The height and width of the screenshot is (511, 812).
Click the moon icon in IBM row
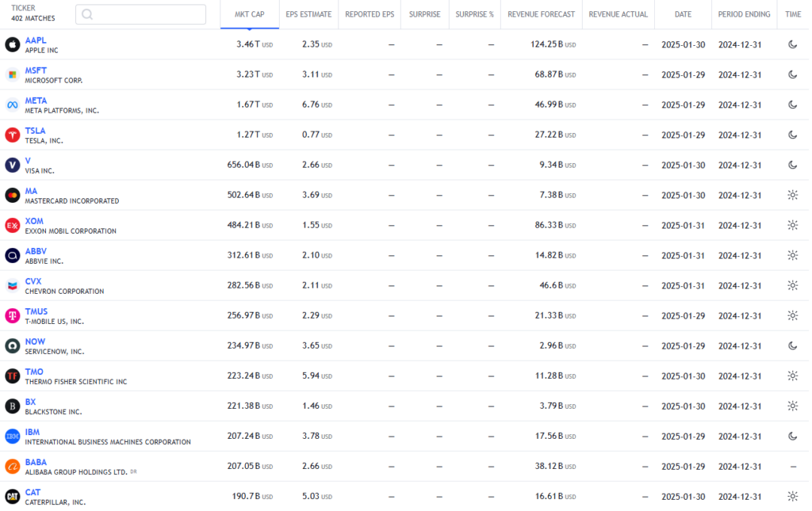tap(792, 436)
